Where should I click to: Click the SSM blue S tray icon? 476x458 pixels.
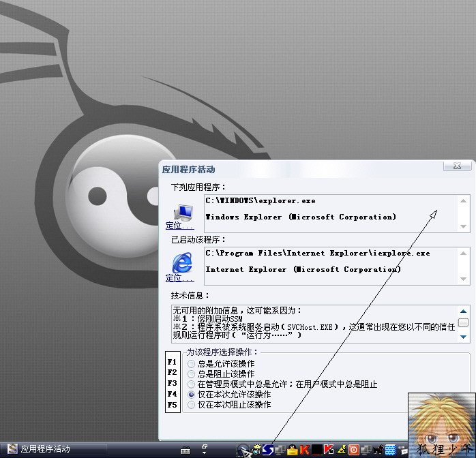(x=268, y=450)
